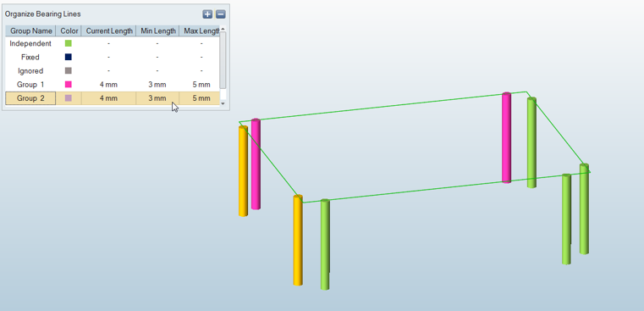Click the plus icon to add a group
Screen dimensions: 644x311
point(207,14)
